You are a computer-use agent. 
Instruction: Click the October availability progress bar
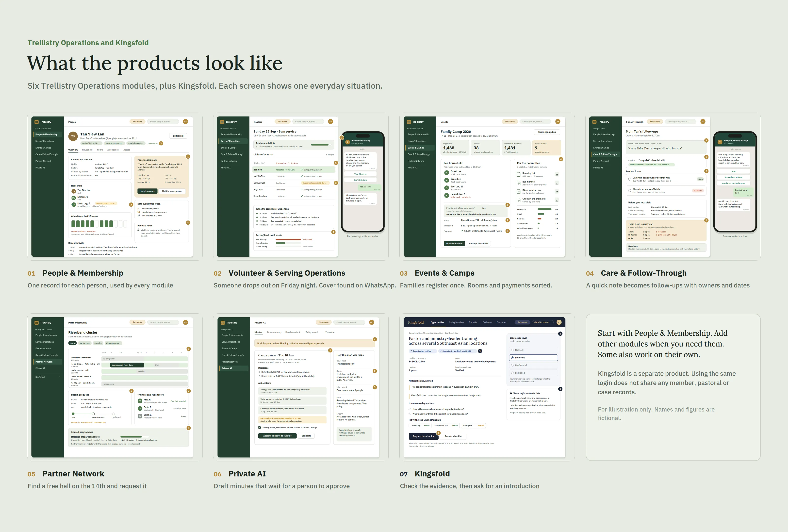(x=322, y=145)
